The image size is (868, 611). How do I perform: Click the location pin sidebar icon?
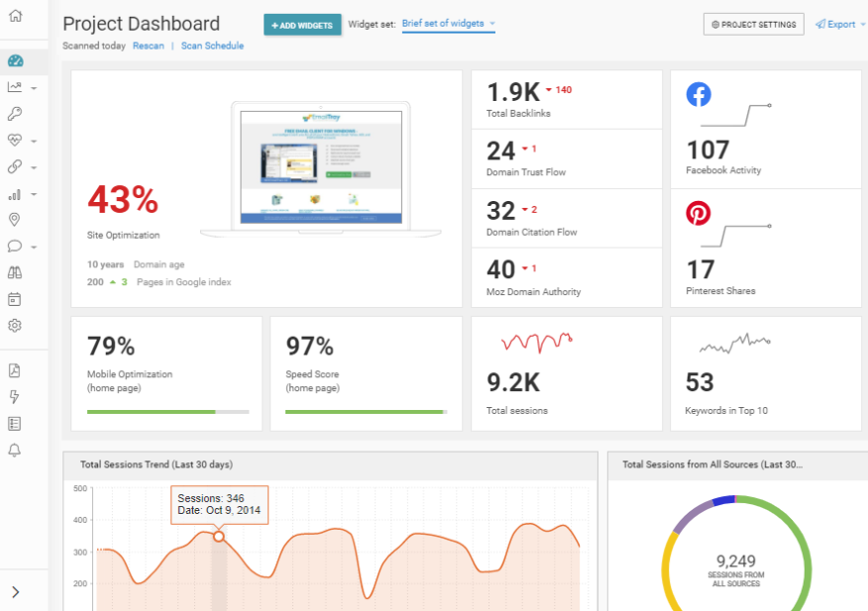pyautogui.click(x=15, y=220)
